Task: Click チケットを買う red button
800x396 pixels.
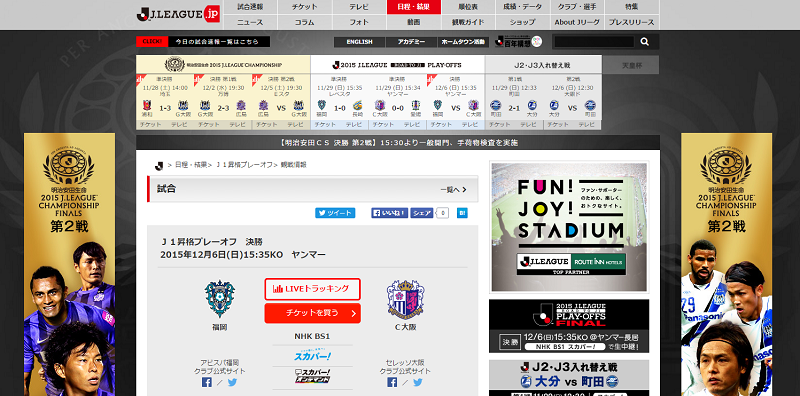Action: (x=312, y=313)
